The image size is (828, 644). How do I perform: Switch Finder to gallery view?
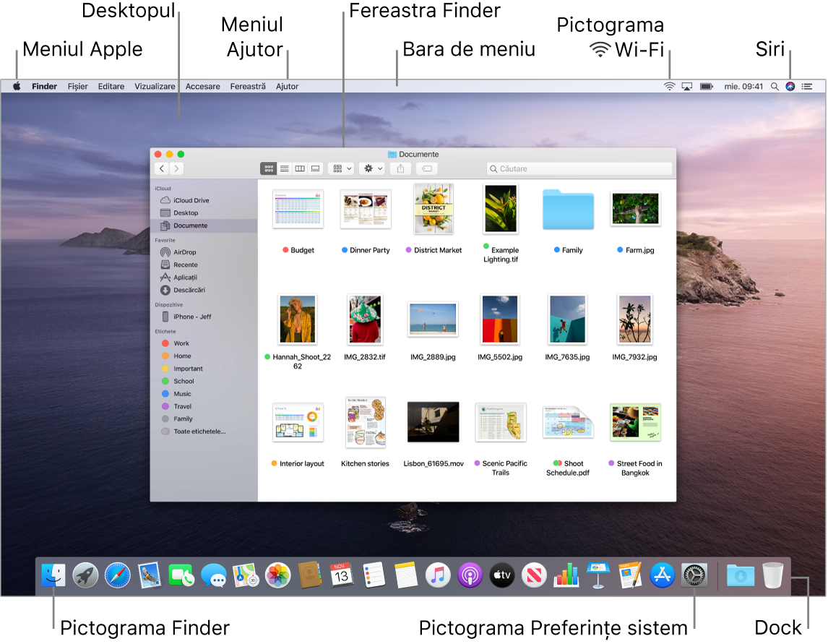pyautogui.click(x=315, y=168)
